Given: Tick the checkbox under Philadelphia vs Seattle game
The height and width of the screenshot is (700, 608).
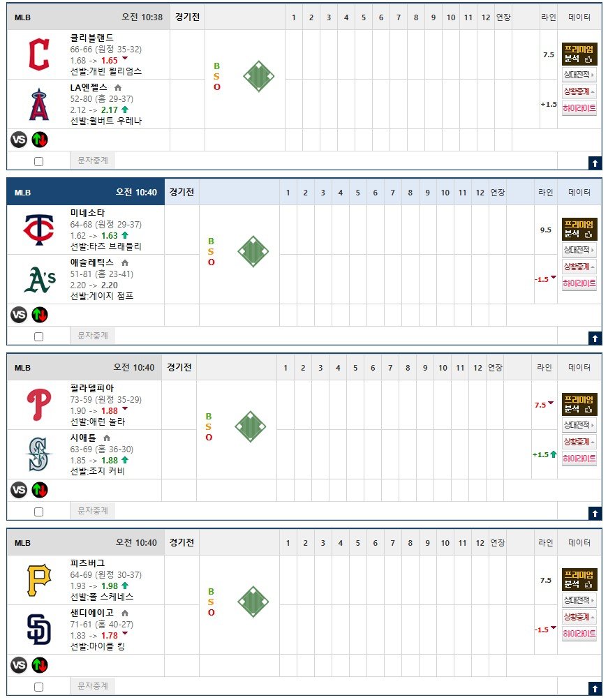Looking at the screenshot, I should (x=39, y=512).
